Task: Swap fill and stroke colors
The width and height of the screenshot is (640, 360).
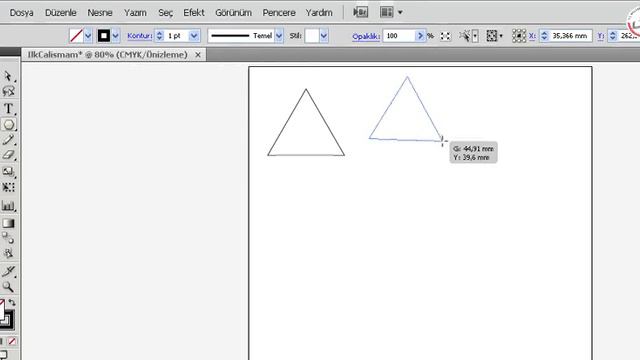Action: pyautogui.click(x=12, y=303)
